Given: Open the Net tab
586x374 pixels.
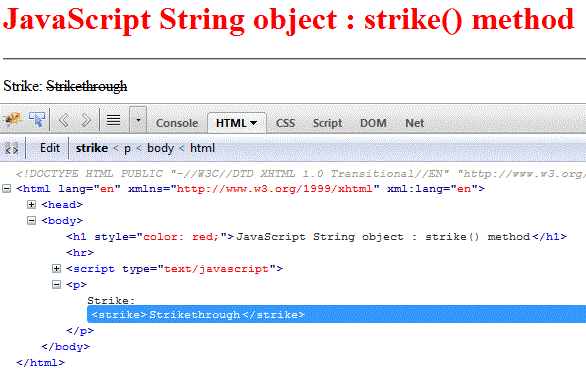Looking at the screenshot, I should (x=414, y=123).
